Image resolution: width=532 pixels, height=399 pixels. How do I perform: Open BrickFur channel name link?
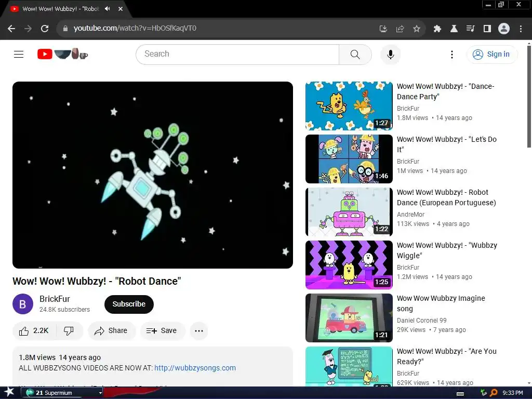pyautogui.click(x=55, y=299)
